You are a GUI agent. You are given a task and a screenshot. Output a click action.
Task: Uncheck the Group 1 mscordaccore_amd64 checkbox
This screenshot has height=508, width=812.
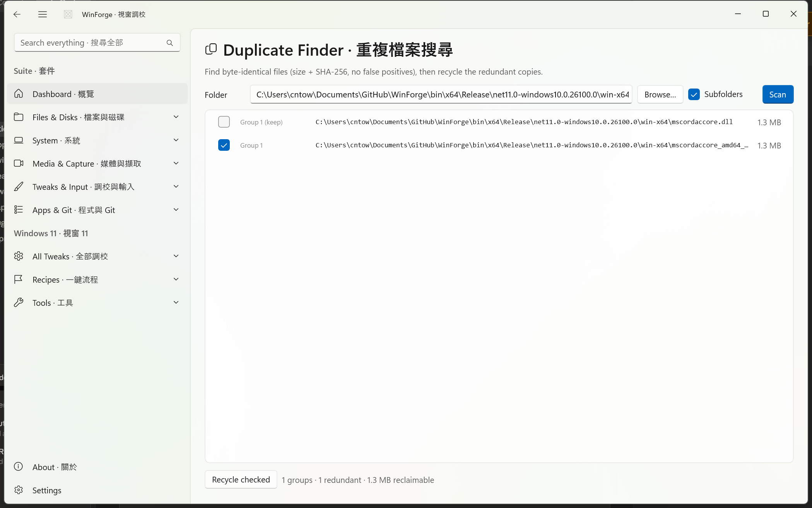[224, 145]
